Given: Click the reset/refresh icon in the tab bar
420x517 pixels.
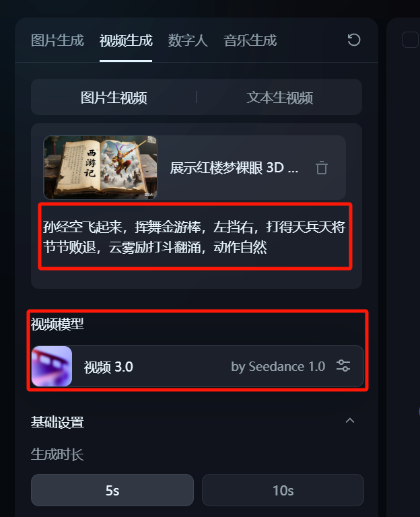Looking at the screenshot, I should click(x=354, y=40).
